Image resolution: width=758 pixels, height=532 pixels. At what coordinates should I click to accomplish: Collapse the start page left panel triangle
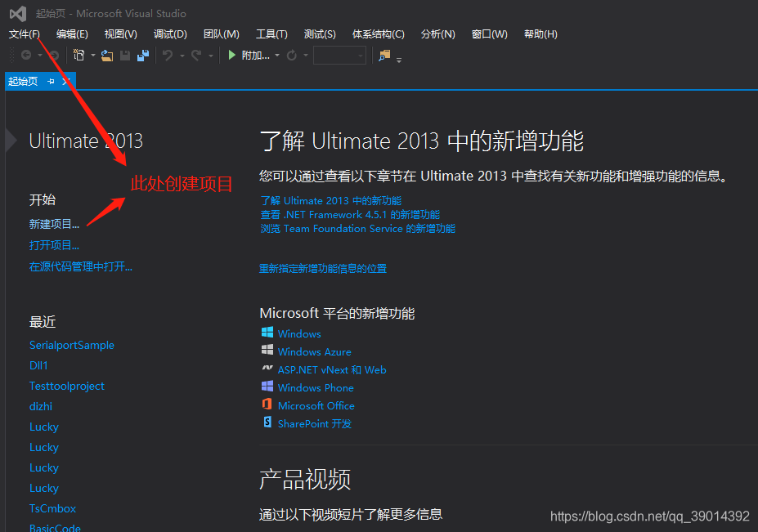11,141
